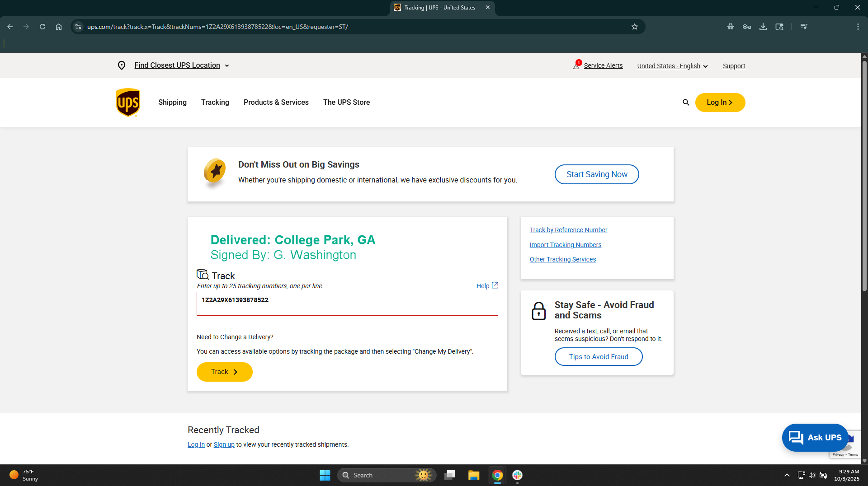The width and height of the screenshot is (868, 486).
Task: Open Import Tracking Numbers link
Action: point(566,245)
